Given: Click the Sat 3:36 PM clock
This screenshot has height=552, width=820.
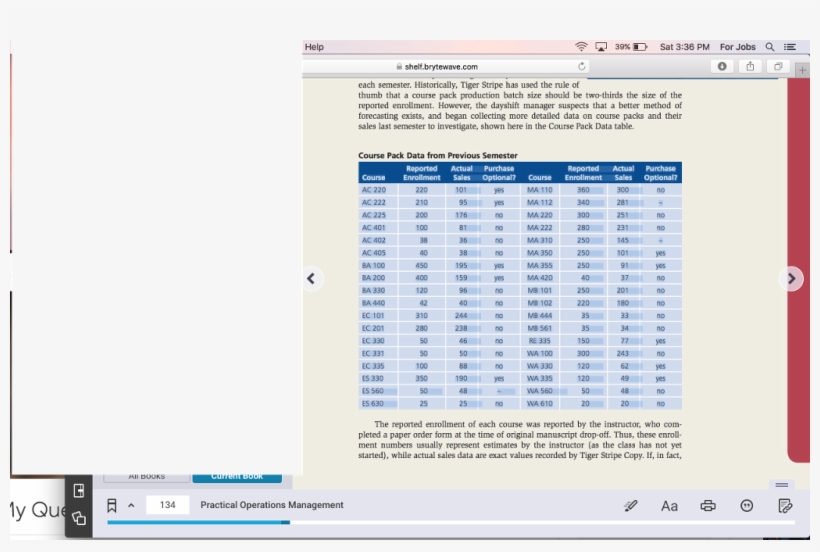Looking at the screenshot, I should tap(685, 47).
